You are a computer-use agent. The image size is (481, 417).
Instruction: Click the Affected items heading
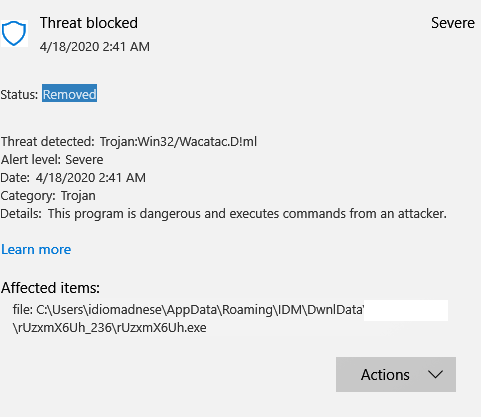pos(50,288)
